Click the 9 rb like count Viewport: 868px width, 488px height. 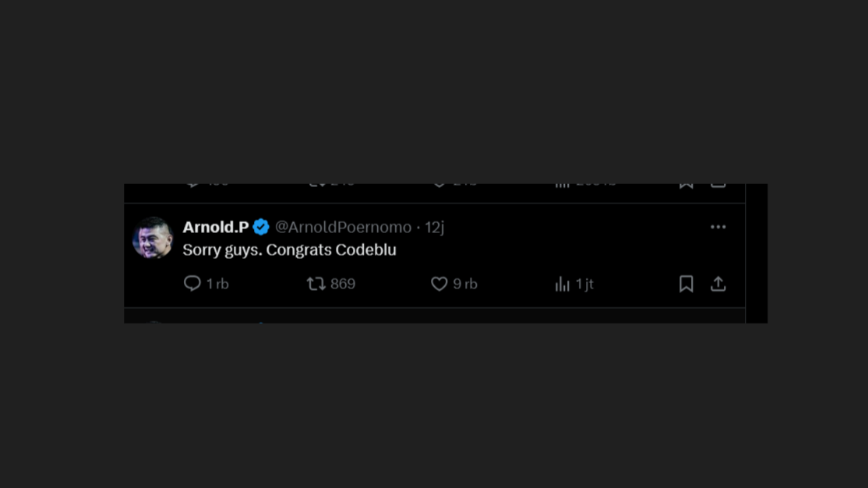[x=465, y=284]
